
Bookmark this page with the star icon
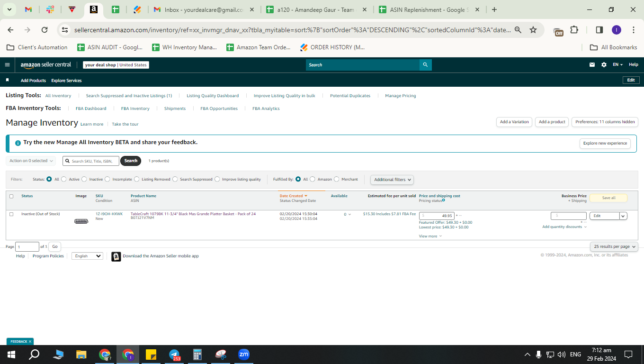tap(533, 30)
